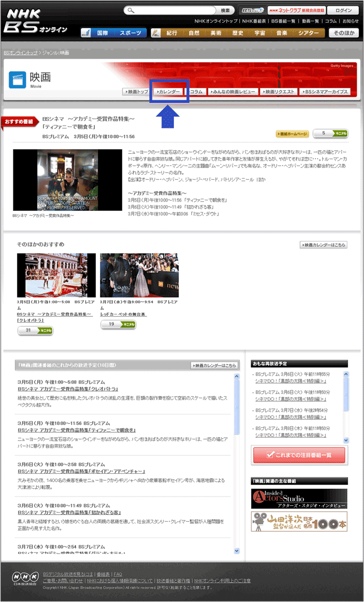Open the レッドカーペットの舞台裏 title link
Screen dimensions: 364x602
(x=123, y=314)
